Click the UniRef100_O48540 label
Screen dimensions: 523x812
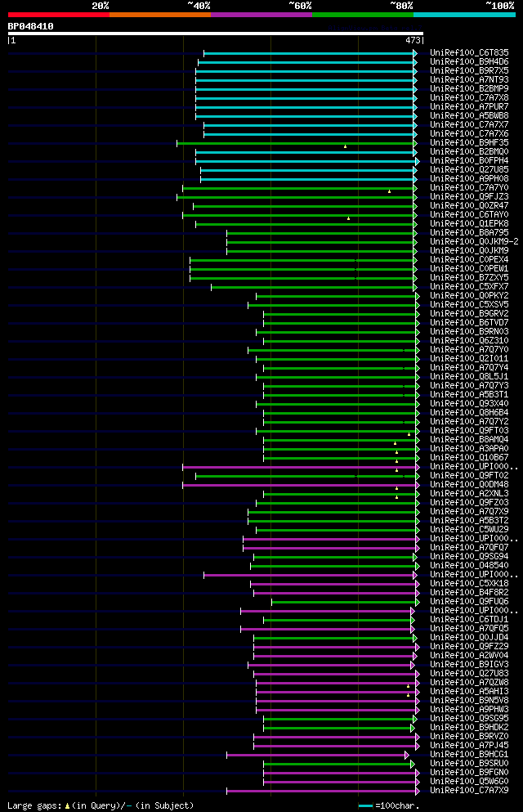point(469,566)
